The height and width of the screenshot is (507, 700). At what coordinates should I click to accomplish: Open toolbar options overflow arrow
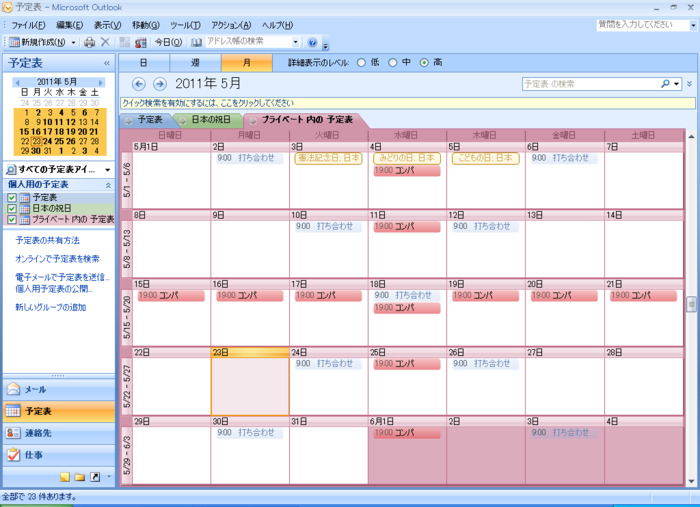point(326,46)
